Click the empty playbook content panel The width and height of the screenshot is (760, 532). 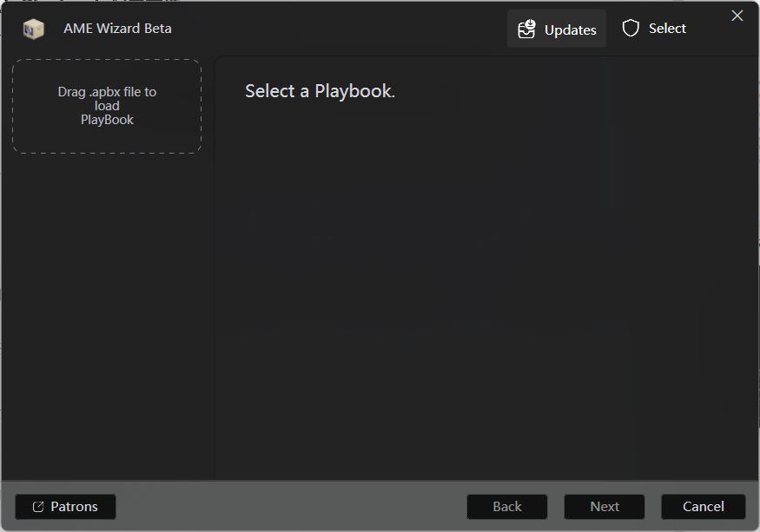[x=486, y=295]
